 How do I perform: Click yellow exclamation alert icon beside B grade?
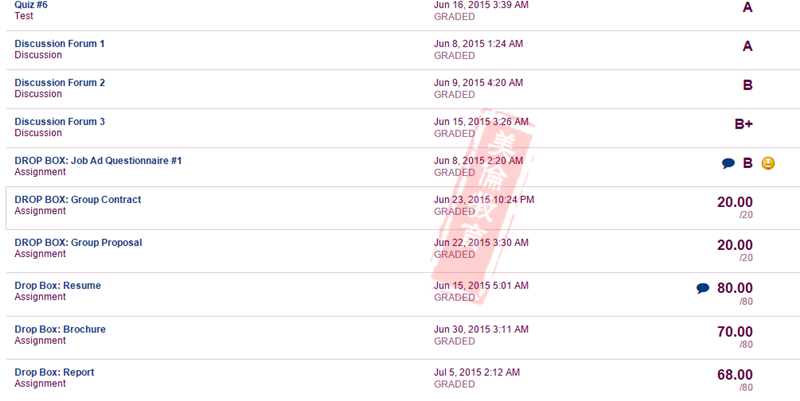click(768, 163)
